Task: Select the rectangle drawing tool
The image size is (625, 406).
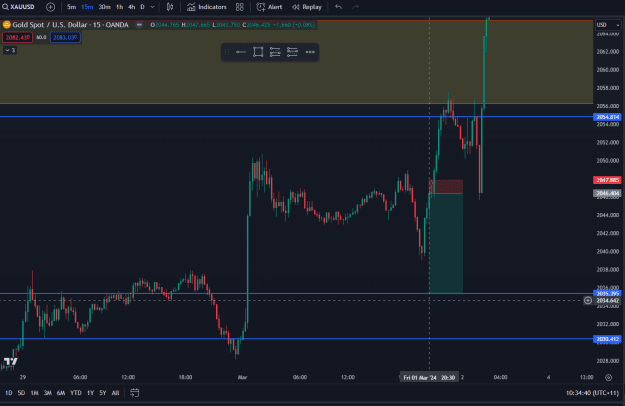Action: (258, 52)
